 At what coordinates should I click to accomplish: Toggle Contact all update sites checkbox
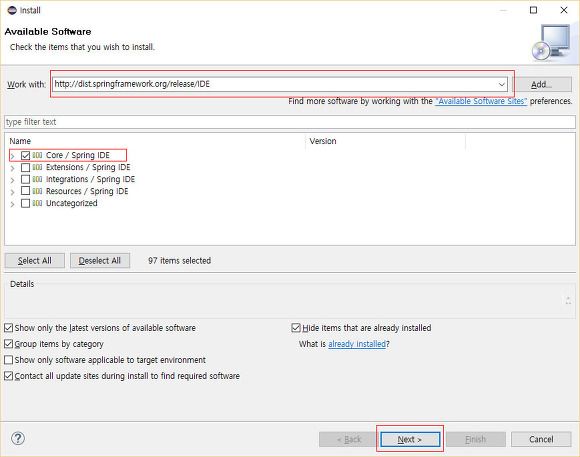tap(9, 376)
